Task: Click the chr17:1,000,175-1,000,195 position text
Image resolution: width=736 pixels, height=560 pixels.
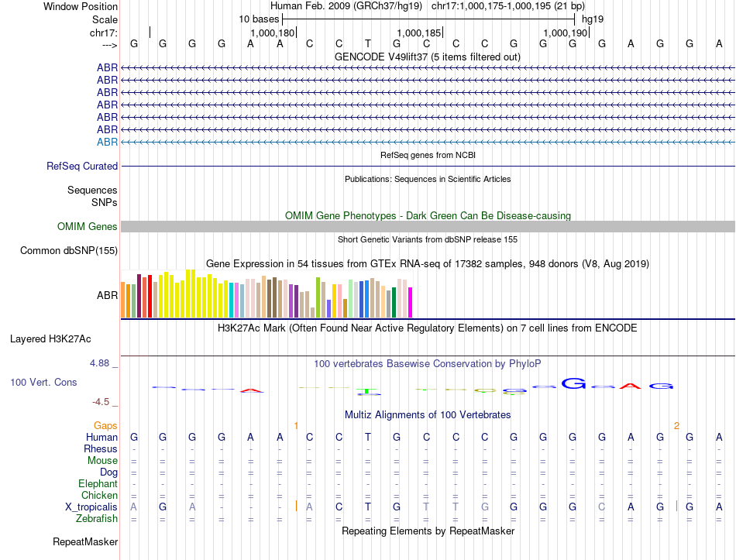Action: point(508,6)
